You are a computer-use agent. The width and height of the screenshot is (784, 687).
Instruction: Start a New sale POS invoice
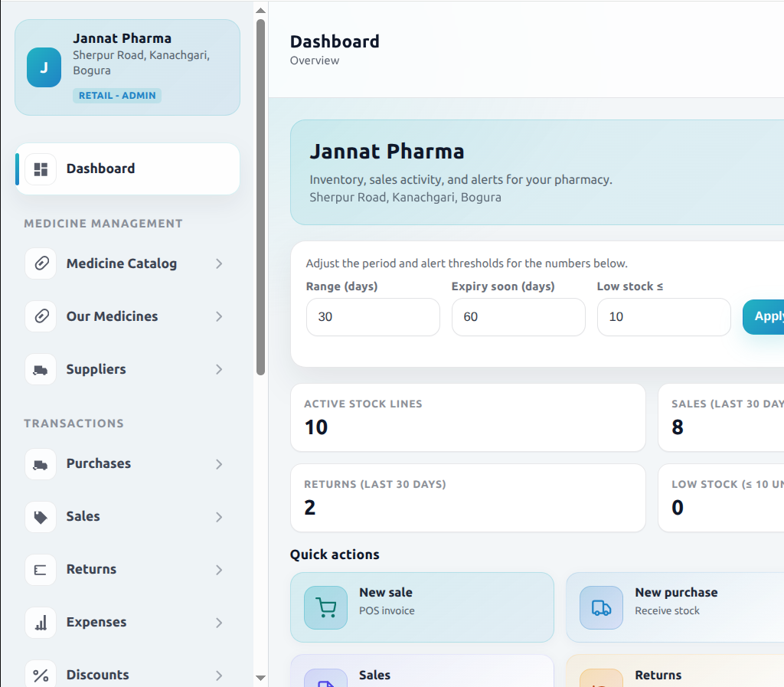click(x=422, y=607)
